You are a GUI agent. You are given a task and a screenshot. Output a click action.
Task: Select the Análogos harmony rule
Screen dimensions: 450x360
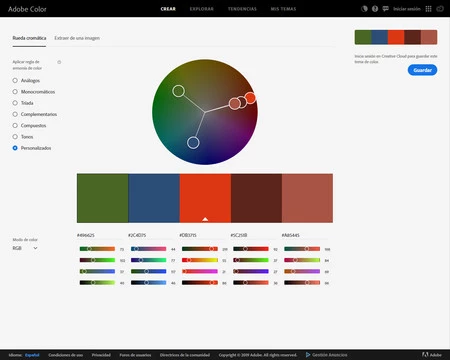coord(26,80)
